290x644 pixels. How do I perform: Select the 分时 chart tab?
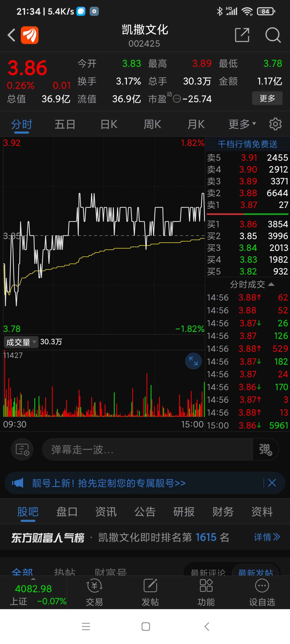pos(22,125)
